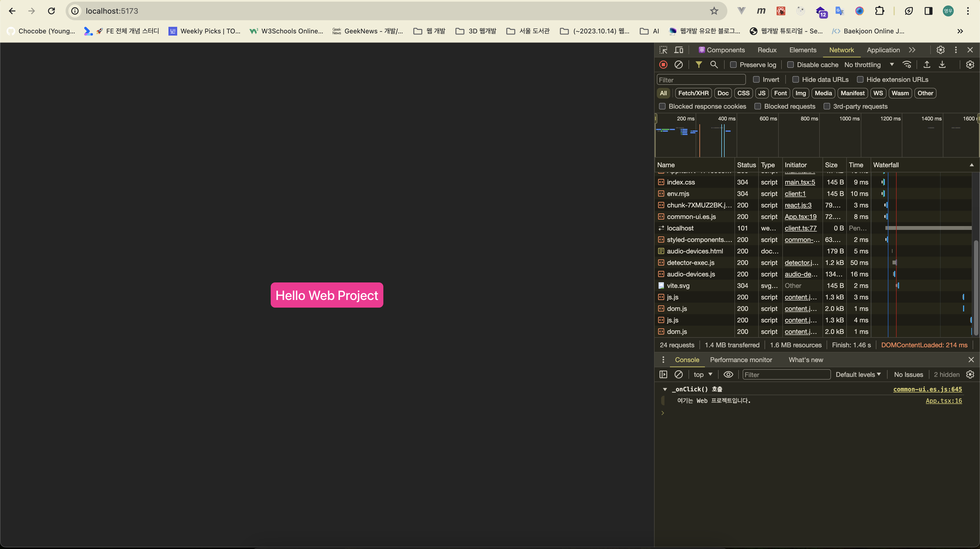Show more DevTools tabs chevron
980x549 pixels.
pyautogui.click(x=912, y=50)
